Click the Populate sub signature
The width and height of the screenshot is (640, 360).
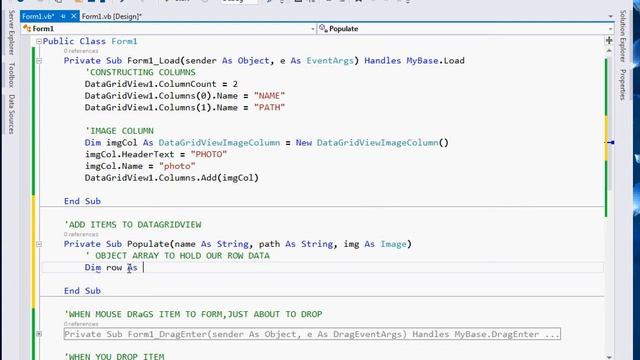click(238, 244)
